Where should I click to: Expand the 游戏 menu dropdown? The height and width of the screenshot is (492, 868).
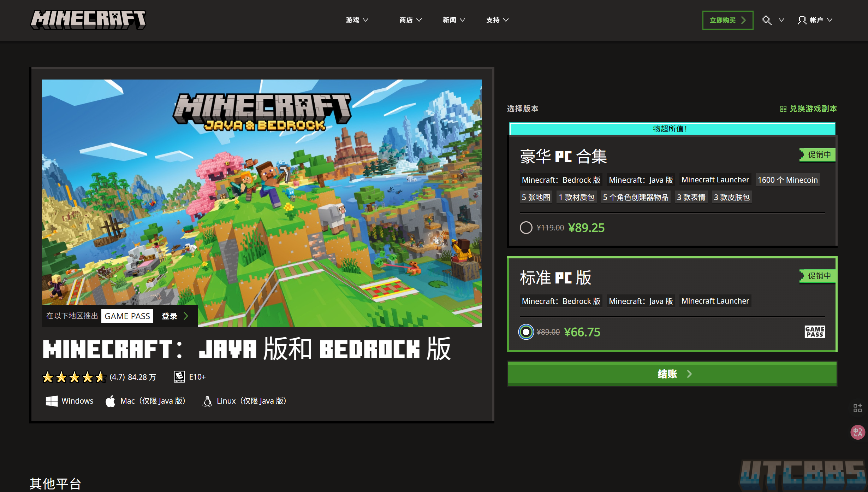(357, 20)
